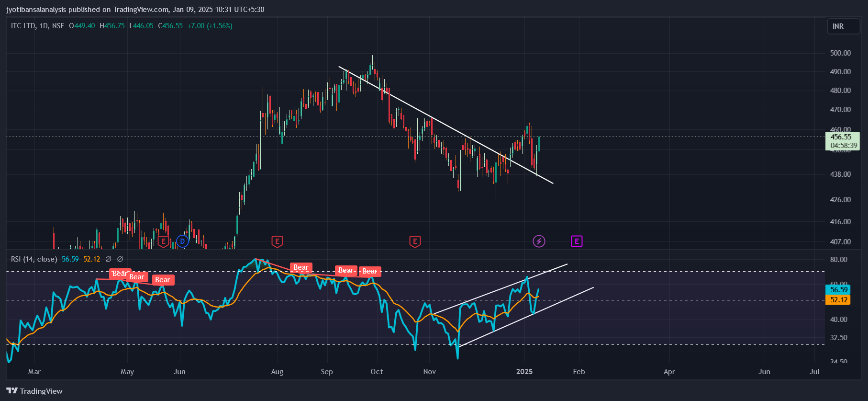Image resolution: width=868 pixels, height=401 pixels.
Task: Open the INR currency selector
Action: coord(844,26)
